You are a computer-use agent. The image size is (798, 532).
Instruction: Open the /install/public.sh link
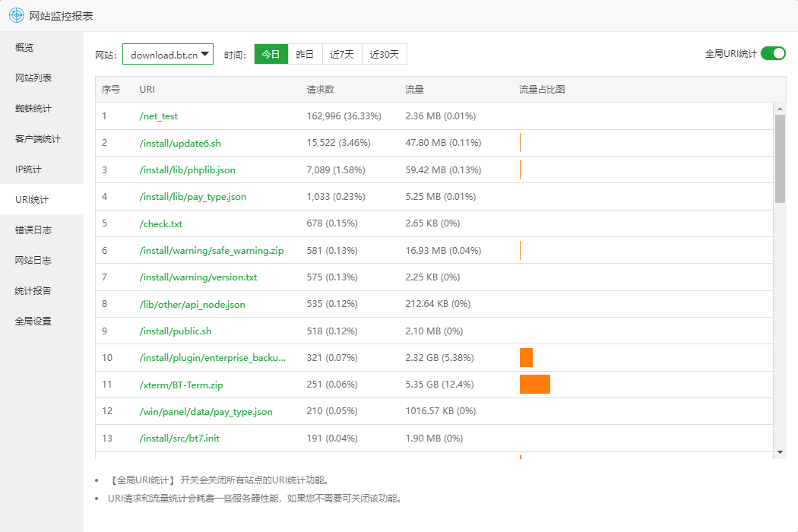tap(176, 331)
